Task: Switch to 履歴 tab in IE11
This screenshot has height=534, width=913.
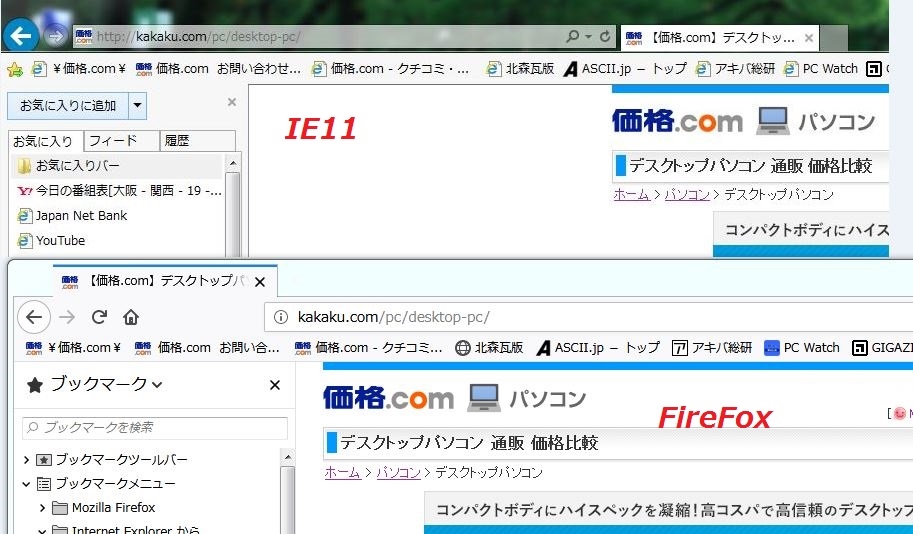Action: click(x=197, y=141)
